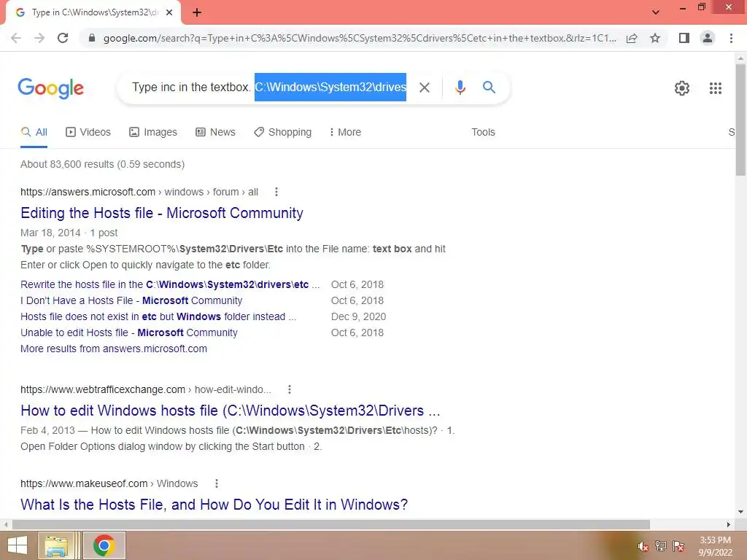Click the muted volume tray icon
This screenshot has width=747, height=560.
[x=643, y=546]
